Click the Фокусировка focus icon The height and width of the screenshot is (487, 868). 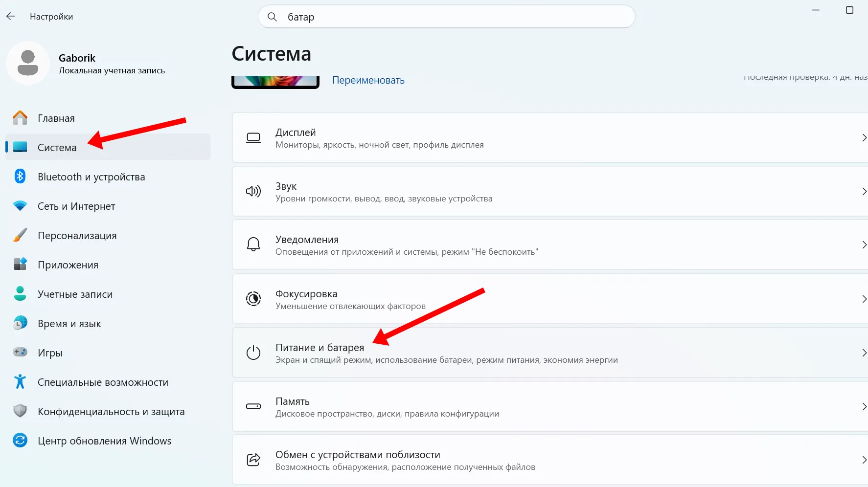253,299
